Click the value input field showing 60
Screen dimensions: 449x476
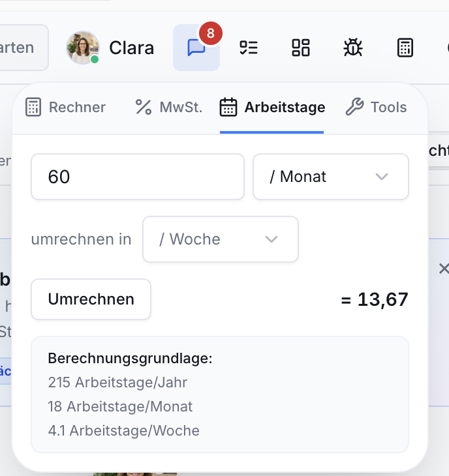click(138, 177)
